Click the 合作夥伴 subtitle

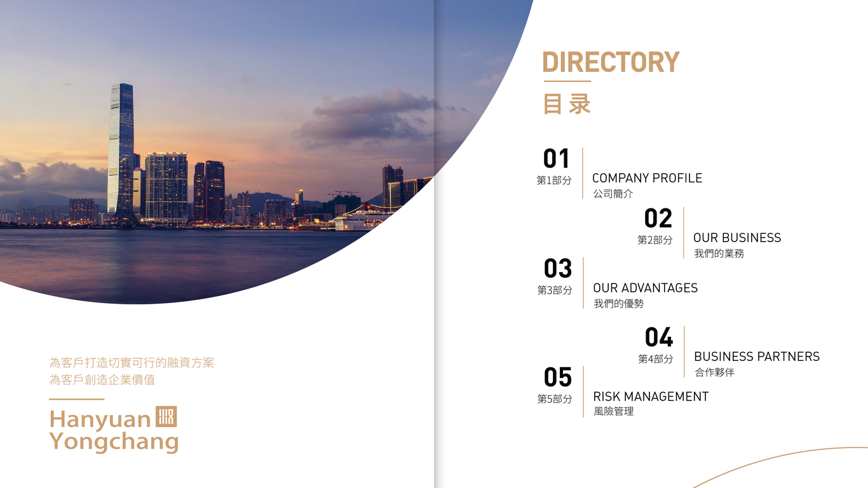coord(715,372)
